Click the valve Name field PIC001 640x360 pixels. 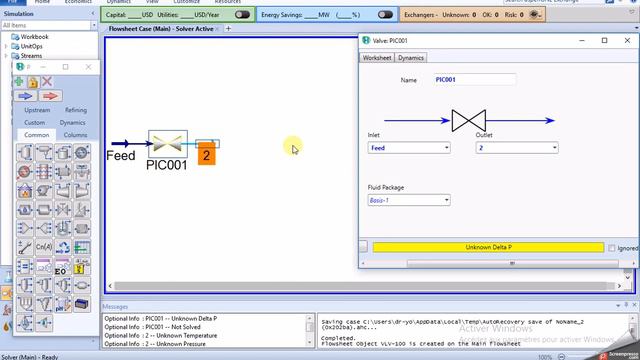tap(476, 80)
